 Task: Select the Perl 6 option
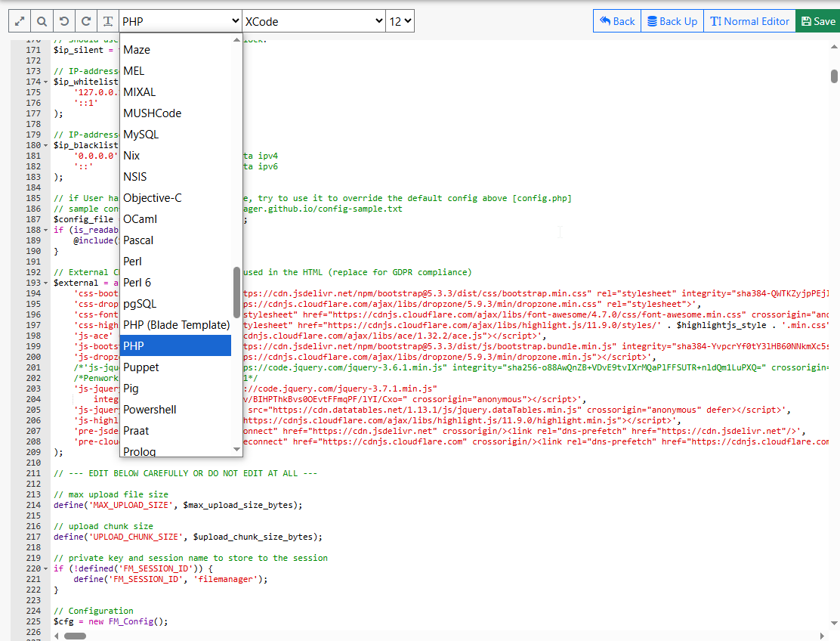(x=176, y=283)
